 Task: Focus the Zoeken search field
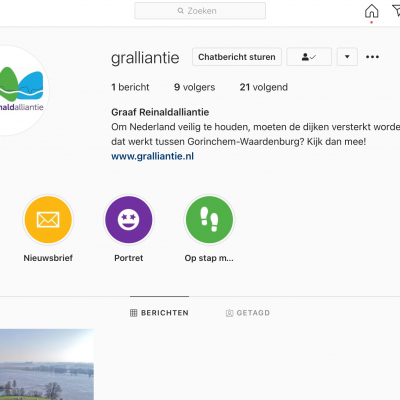(200, 11)
